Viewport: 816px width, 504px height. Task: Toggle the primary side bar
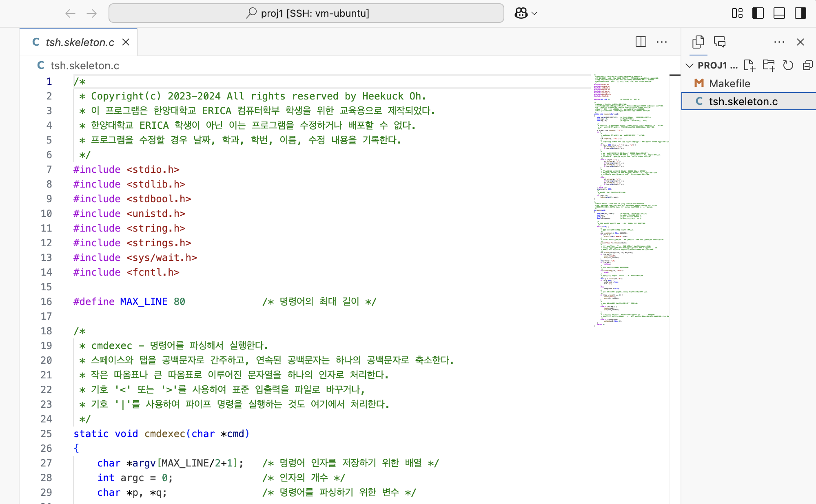point(758,13)
